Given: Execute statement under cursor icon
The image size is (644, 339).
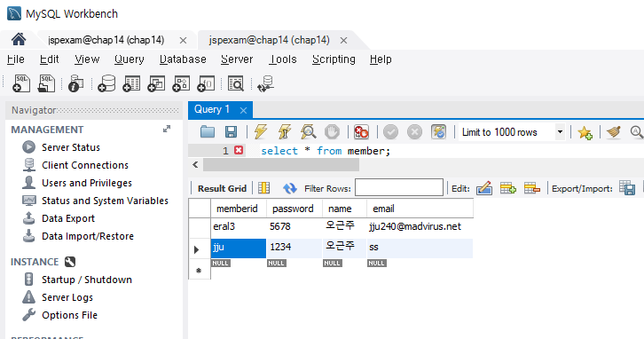Looking at the screenshot, I should point(284,132).
